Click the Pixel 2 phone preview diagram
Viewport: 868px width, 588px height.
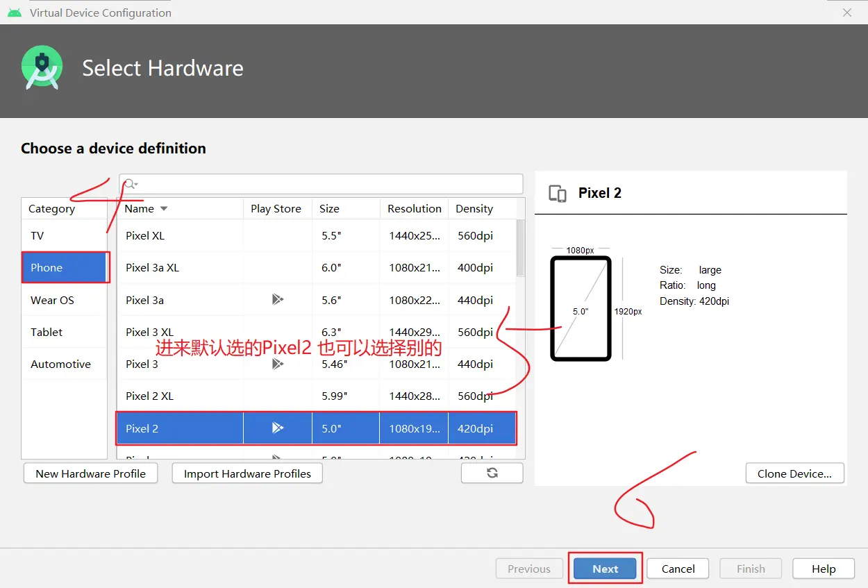click(581, 309)
